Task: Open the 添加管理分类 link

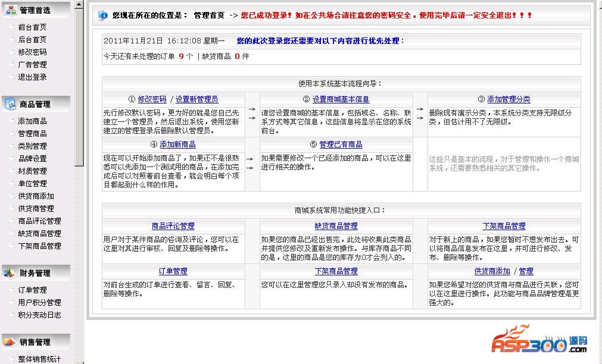Action: click(509, 99)
